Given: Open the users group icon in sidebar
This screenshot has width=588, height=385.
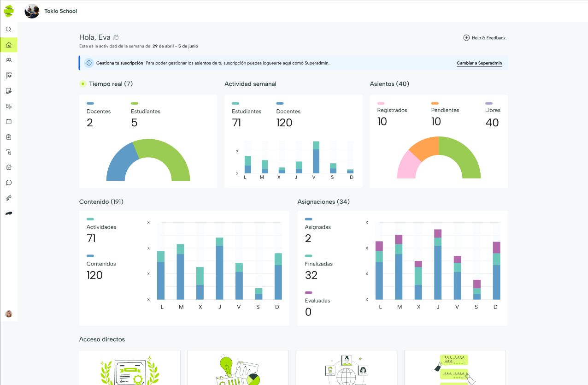Looking at the screenshot, I should pyautogui.click(x=9, y=60).
